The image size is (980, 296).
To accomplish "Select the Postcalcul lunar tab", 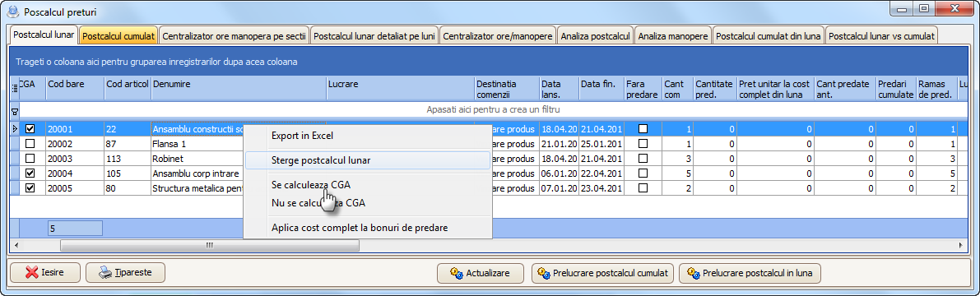I will 44,35.
